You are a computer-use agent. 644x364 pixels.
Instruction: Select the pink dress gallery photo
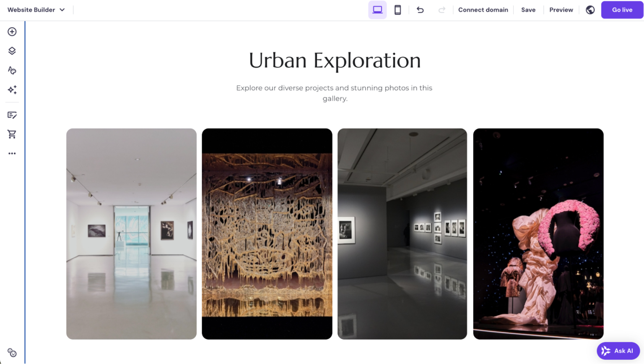(x=538, y=233)
